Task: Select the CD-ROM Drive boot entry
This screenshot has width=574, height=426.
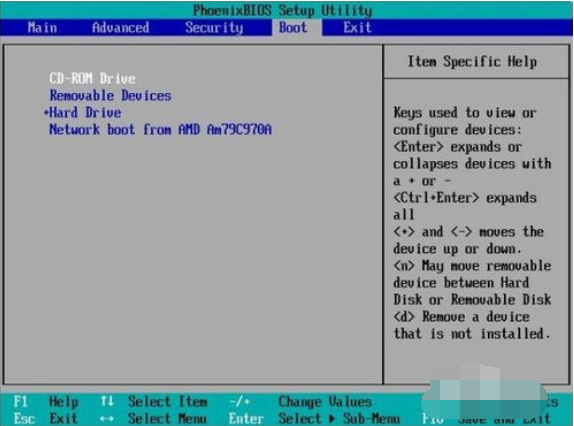Action: tap(92, 78)
